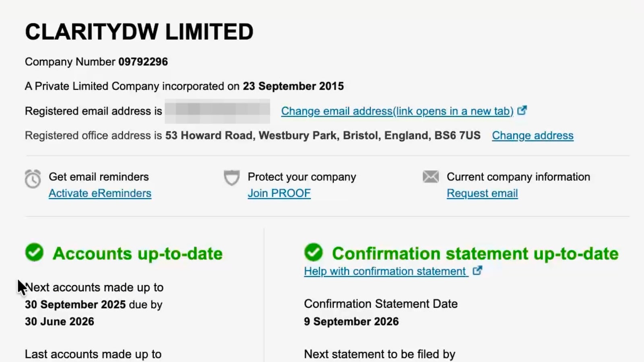Click the external link icon after Change email address
The image size is (644, 362).
522,110
